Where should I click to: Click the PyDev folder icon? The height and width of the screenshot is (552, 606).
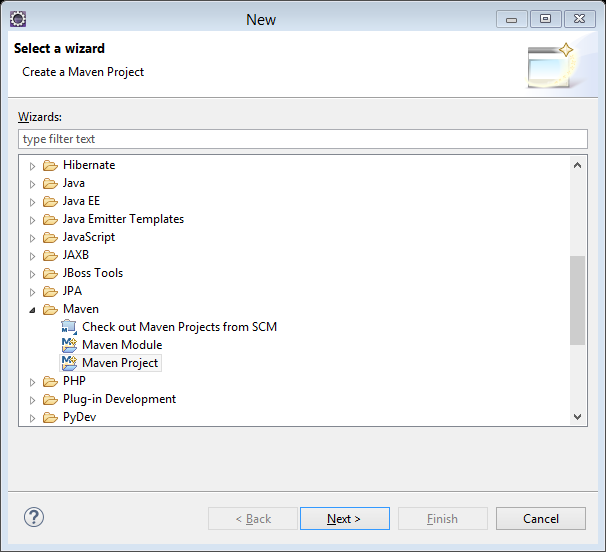pos(50,417)
